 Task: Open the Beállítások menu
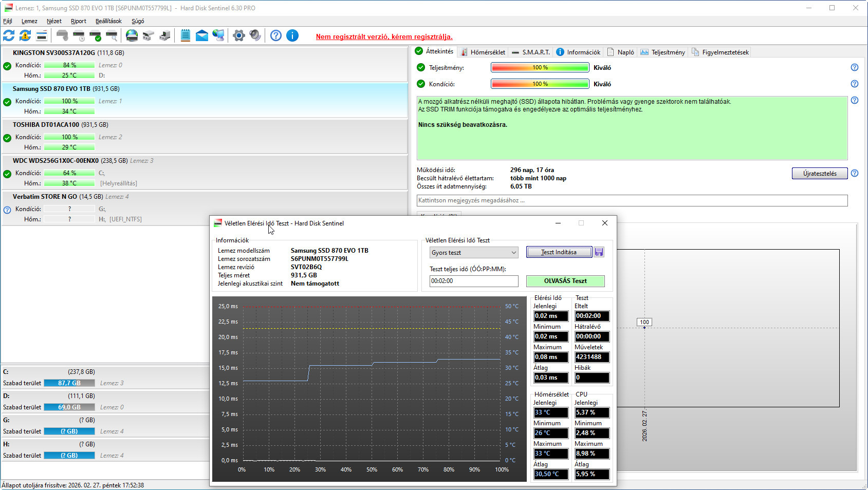108,21
